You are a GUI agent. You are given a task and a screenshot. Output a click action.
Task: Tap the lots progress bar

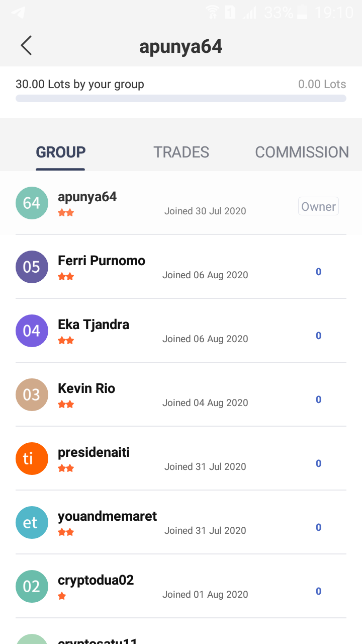pyautogui.click(x=181, y=98)
